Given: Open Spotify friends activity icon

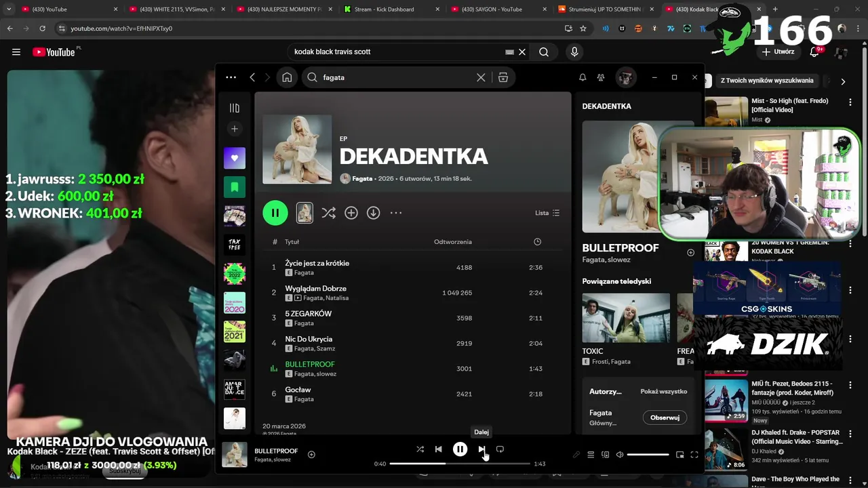Looking at the screenshot, I should point(601,77).
